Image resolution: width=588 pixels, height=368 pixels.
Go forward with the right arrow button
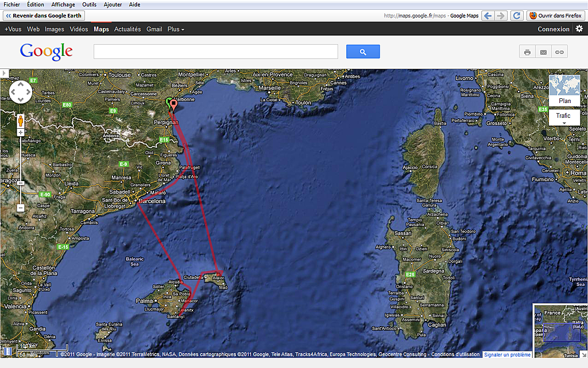pyautogui.click(x=500, y=16)
